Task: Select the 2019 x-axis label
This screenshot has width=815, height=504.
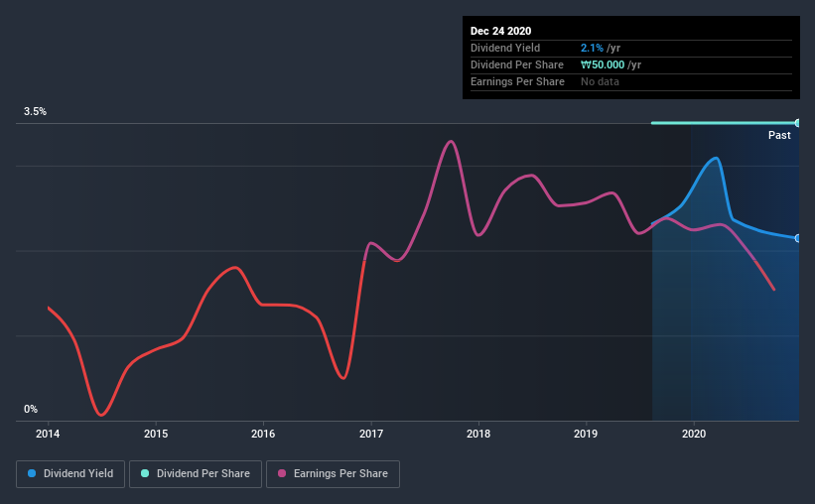Action: tap(586, 434)
